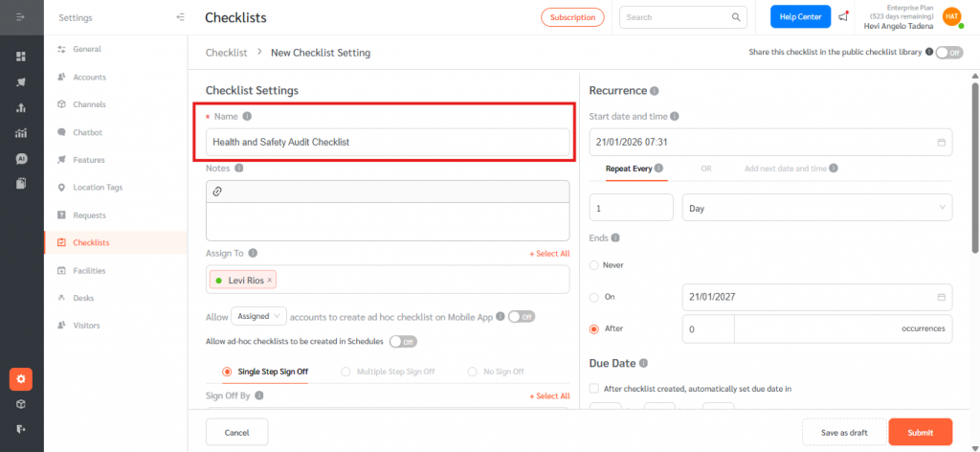The image size is (980, 452).
Task: Click the HAT user avatar
Action: pyautogui.click(x=950, y=16)
